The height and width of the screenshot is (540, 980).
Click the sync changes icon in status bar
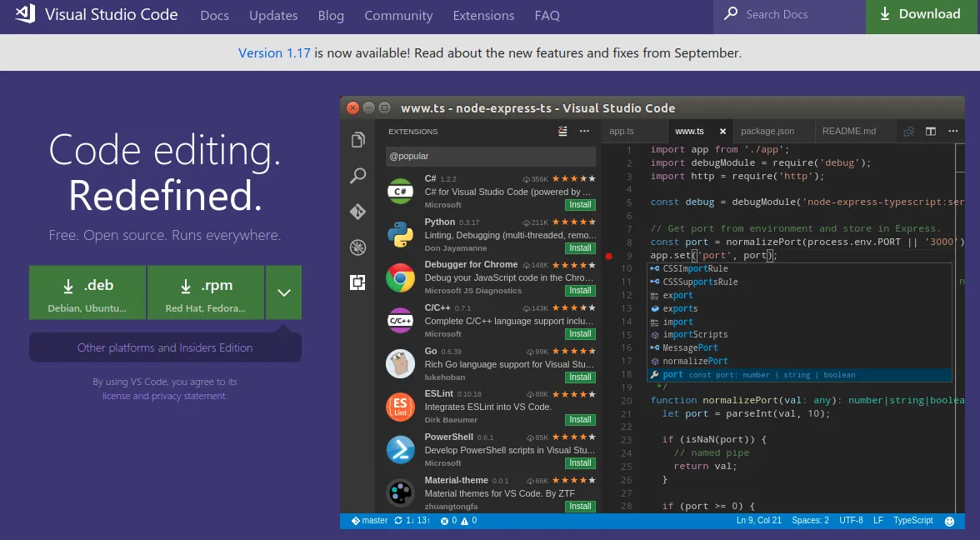[398, 521]
